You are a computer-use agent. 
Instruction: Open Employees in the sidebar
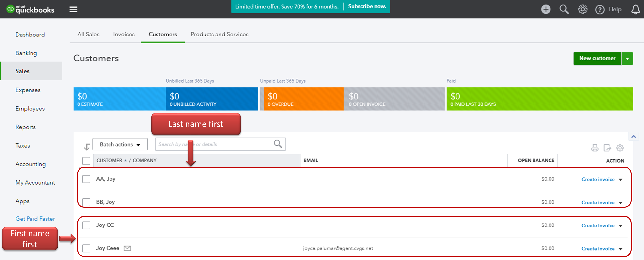point(30,109)
